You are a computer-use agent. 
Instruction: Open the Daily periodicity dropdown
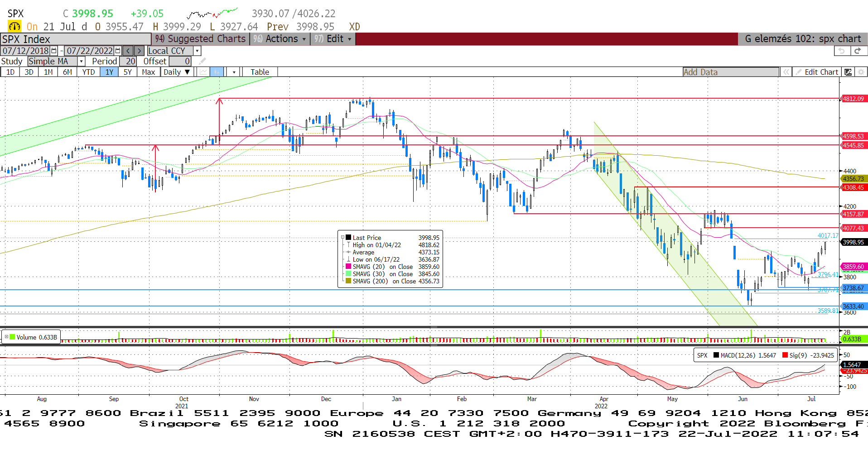177,72
